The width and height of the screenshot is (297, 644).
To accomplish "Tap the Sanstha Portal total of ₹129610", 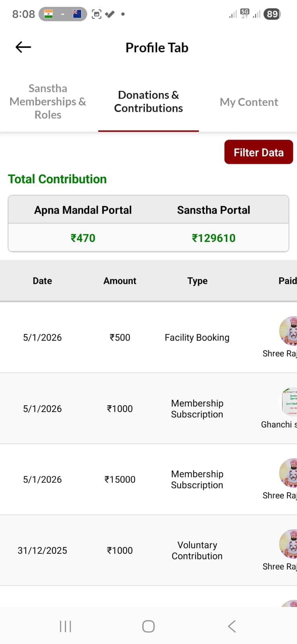I will pyautogui.click(x=213, y=238).
